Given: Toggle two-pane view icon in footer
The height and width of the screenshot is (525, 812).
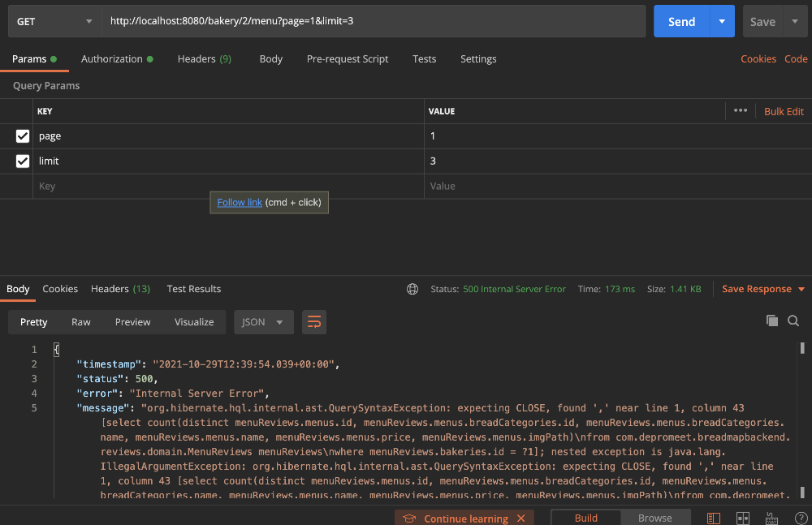Looking at the screenshot, I should (743, 518).
